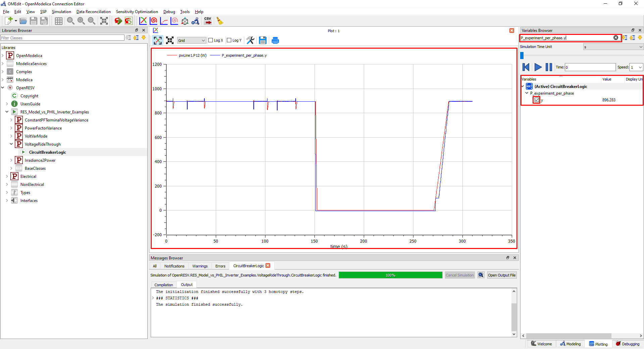
Task: Open playback Speed dropdown
Action: point(636,67)
